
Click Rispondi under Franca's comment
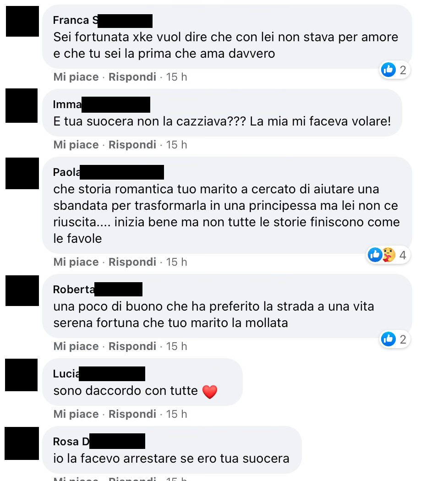coord(132,77)
